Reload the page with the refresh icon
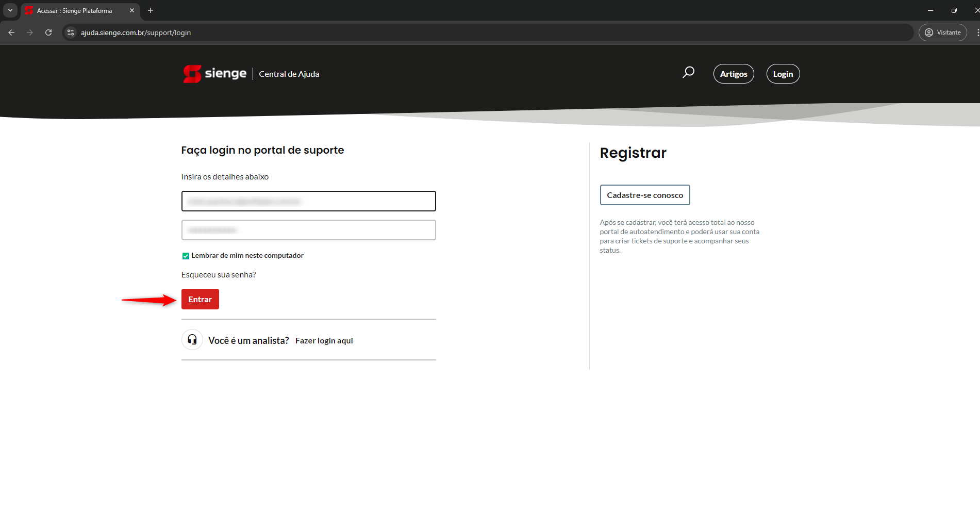 pos(48,32)
